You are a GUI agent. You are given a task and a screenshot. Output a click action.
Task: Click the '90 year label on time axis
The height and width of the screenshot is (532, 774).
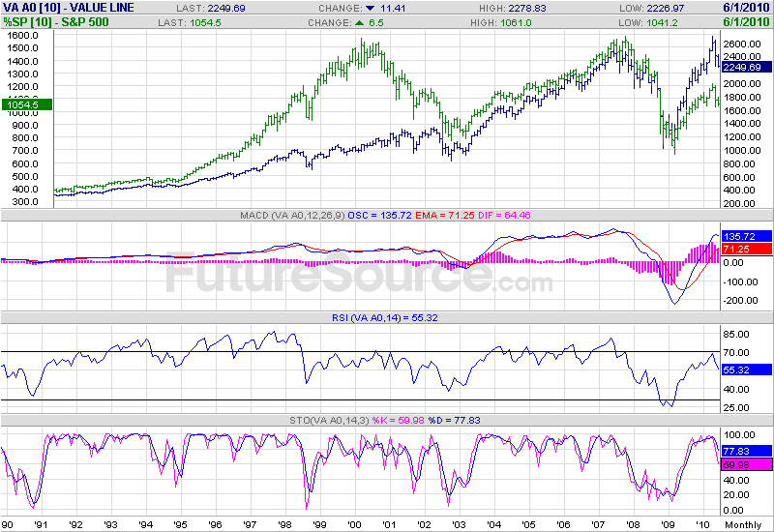point(7,524)
